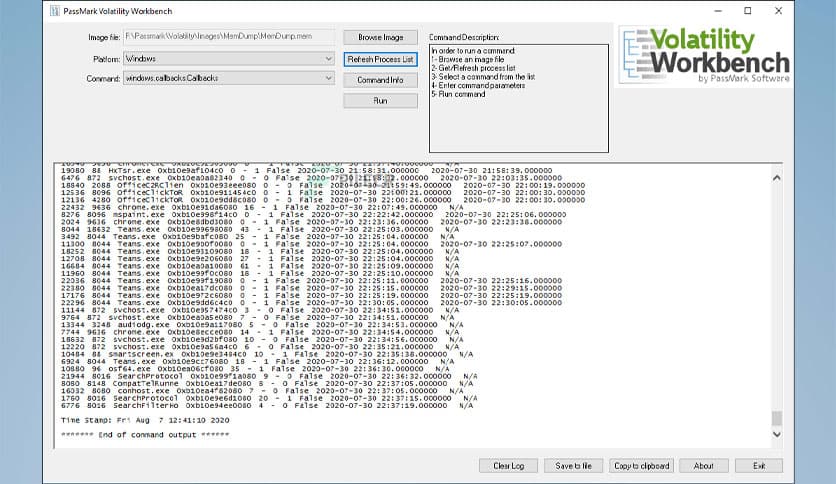Click the Browse Image button
This screenshot has height=484, width=836.
click(380, 37)
